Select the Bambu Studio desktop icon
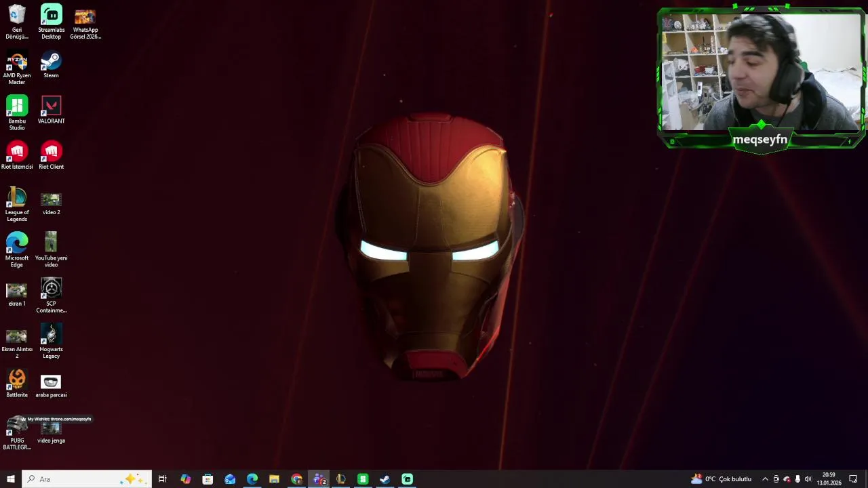Screen dimensions: 868x488 click(17, 113)
